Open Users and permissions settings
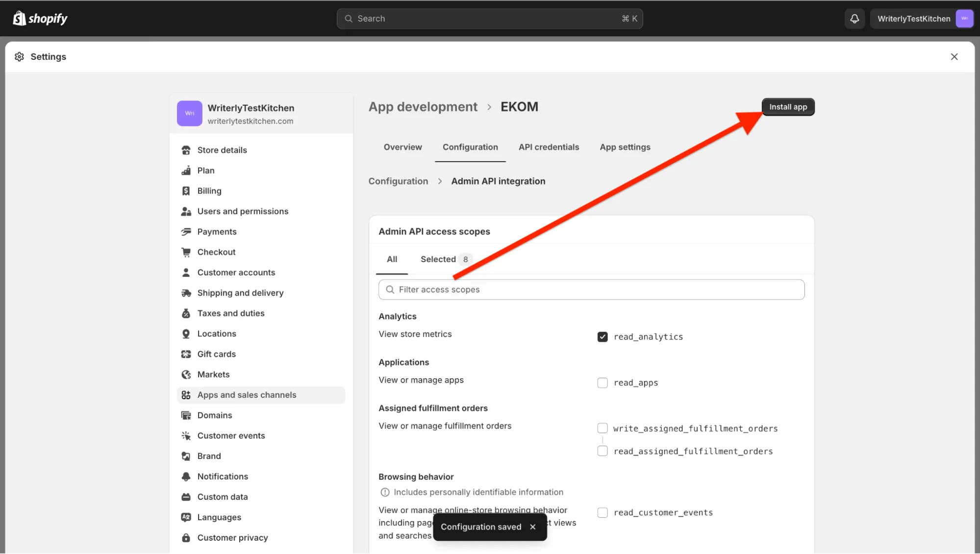The width and height of the screenshot is (980, 554). 261,211
